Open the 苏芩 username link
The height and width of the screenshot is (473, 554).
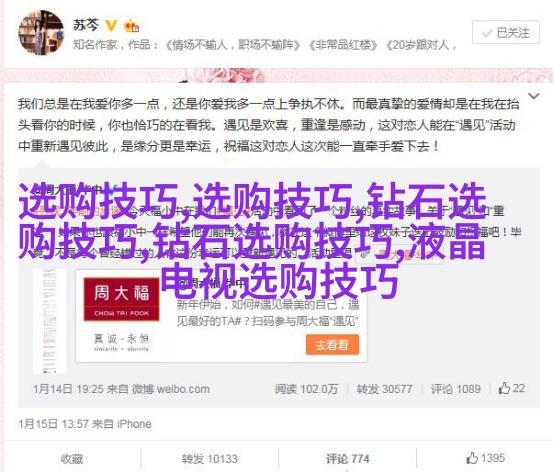(x=86, y=25)
